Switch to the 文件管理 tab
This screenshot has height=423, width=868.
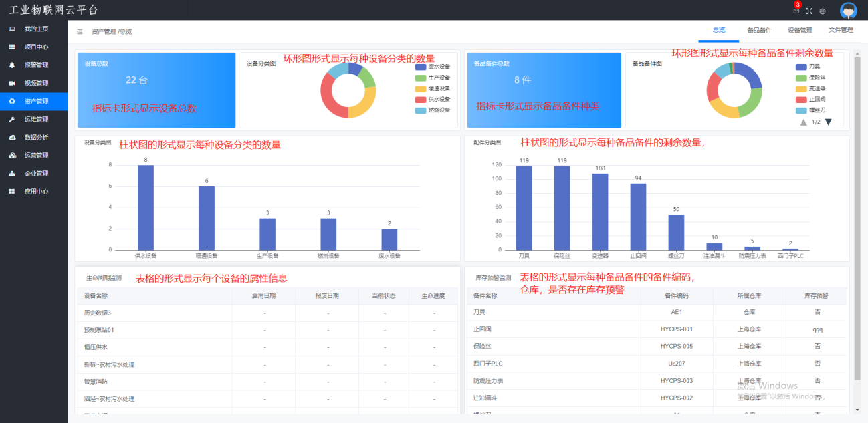pyautogui.click(x=841, y=30)
